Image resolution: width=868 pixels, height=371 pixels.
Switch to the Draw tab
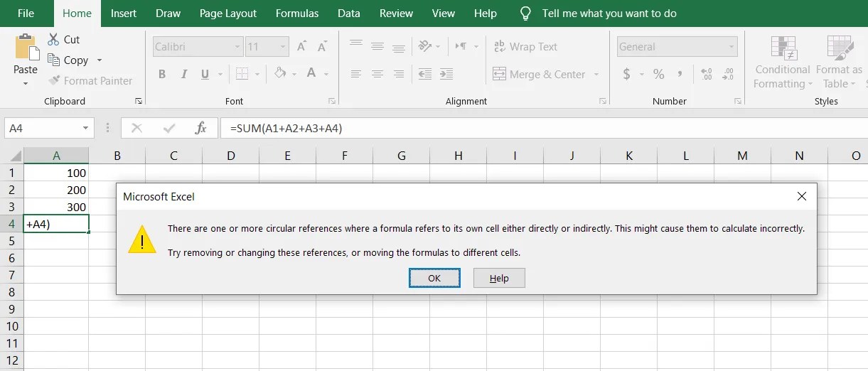click(168, 14)
